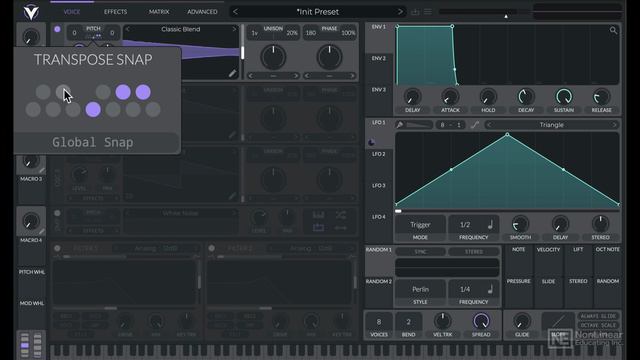Click the note icon in Random frequency
This screenshot has height=360, width=640.
(x=490, y=289)
